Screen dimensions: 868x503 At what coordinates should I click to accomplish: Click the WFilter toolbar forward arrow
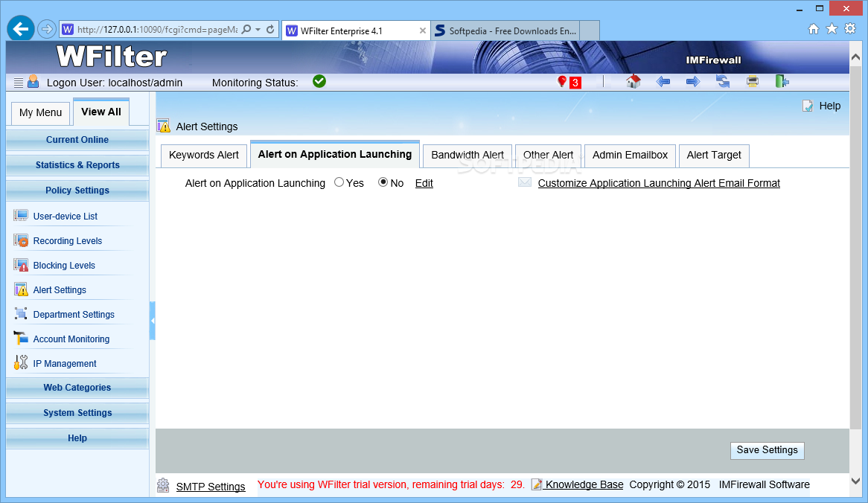coord(692,82)
